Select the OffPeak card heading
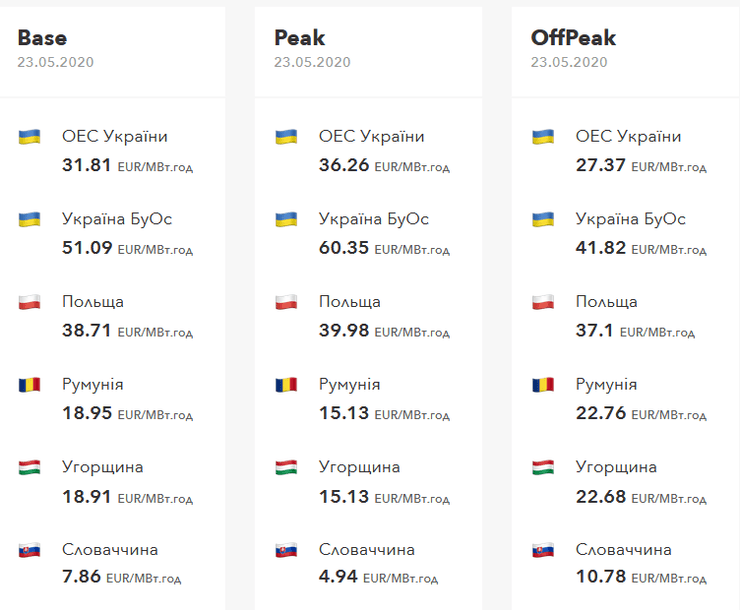 coord(573,38)
